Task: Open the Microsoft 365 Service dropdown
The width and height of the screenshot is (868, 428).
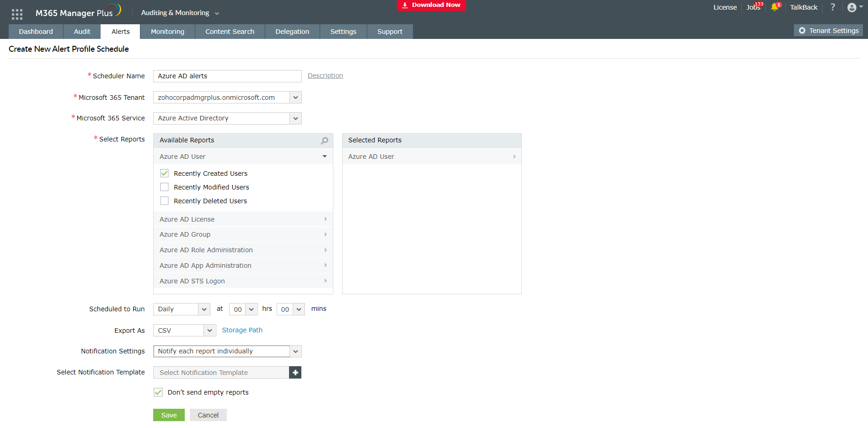Action: point(227,118)
